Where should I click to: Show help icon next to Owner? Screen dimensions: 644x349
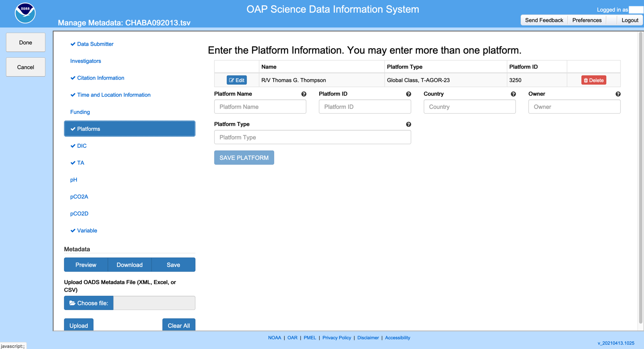(618, 94)
